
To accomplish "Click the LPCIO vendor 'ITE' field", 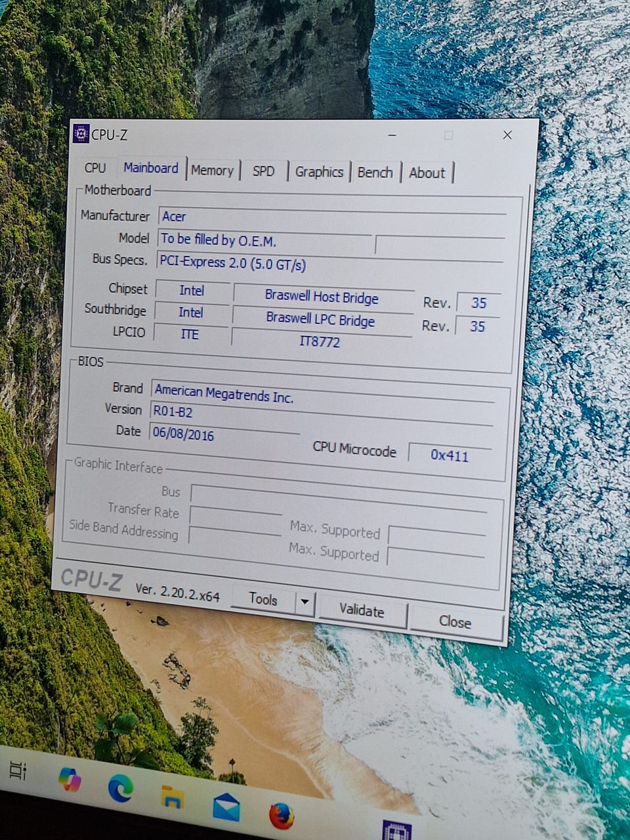I will point(190,334).
